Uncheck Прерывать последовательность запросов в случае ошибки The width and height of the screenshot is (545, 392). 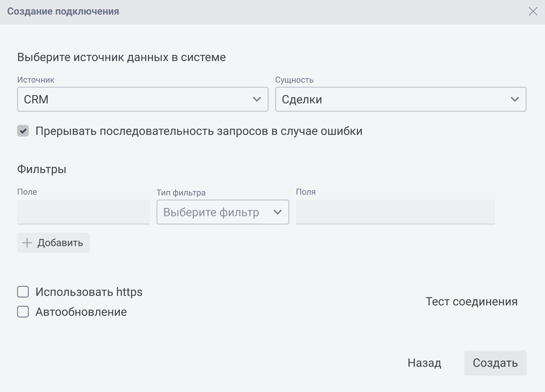[23, 131]
